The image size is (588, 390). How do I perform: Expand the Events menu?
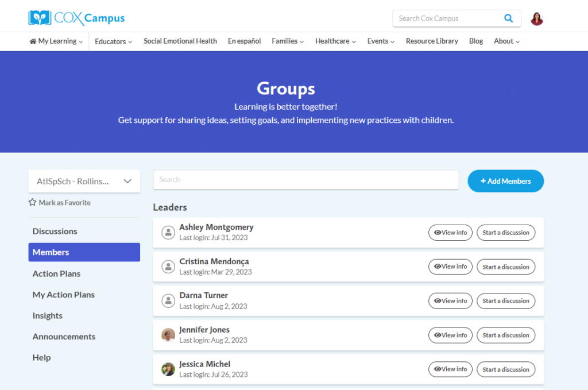click(381, 41)
